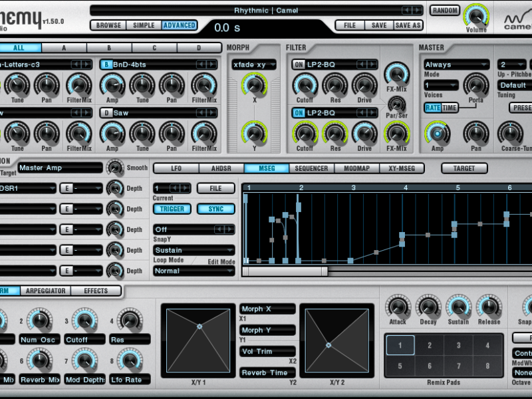Click the SAVE AS button

pyautogui.click(x=408, y=25)
